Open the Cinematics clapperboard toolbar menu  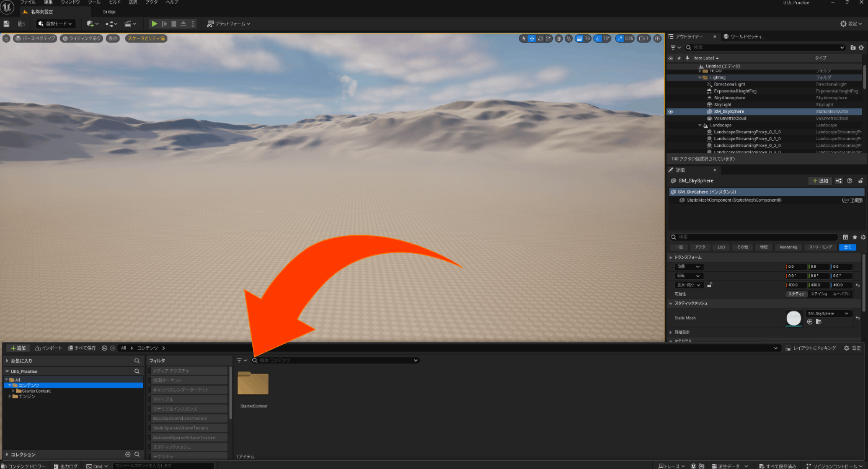pos(131,24)
